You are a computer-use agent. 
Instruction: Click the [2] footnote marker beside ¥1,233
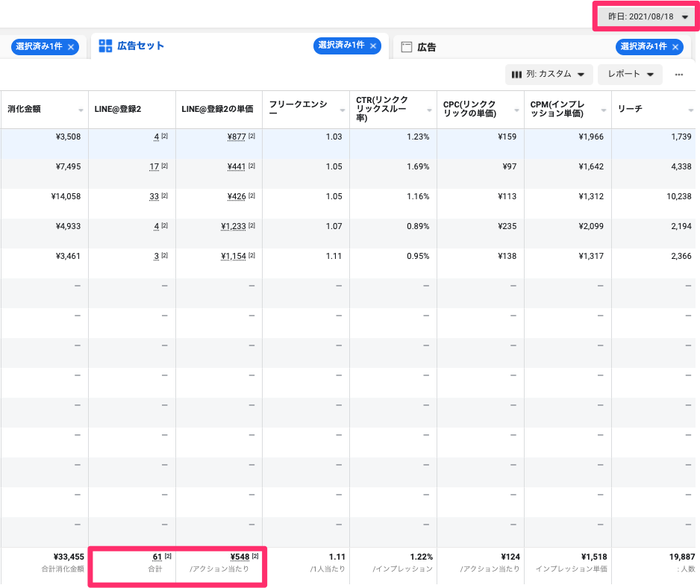pos(251,225)
